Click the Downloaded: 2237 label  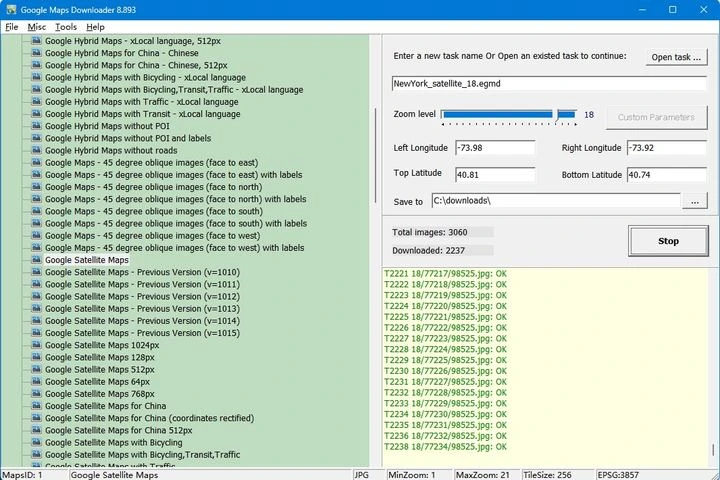(428, 250)
